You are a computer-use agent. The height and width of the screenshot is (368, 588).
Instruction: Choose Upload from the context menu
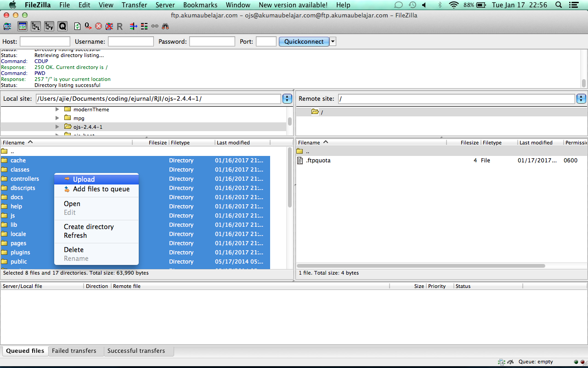(x=84, y=179)
